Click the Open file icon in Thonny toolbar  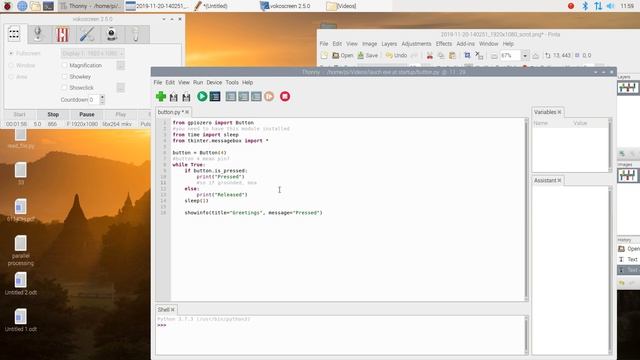coord(174,97)
